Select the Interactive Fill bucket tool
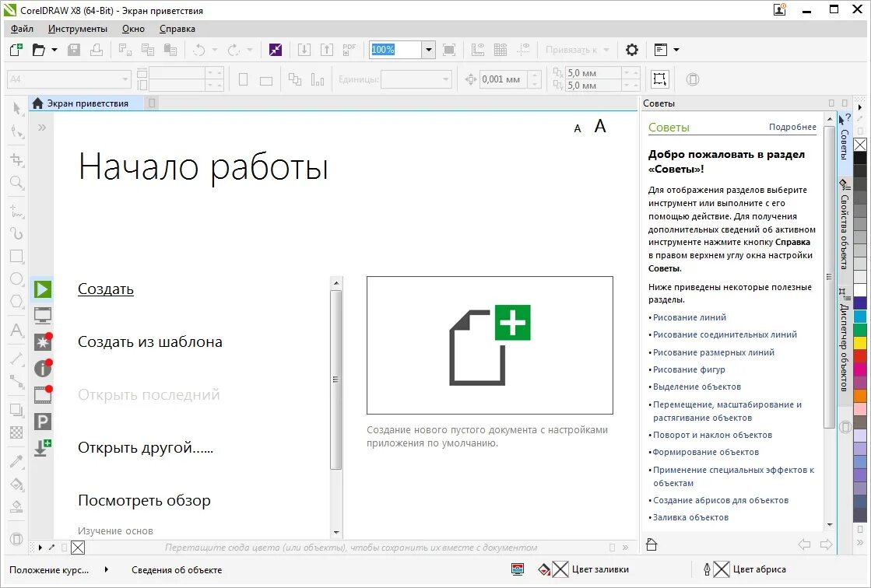The width and height of the screenshot is (871, 588). point(16,485)
